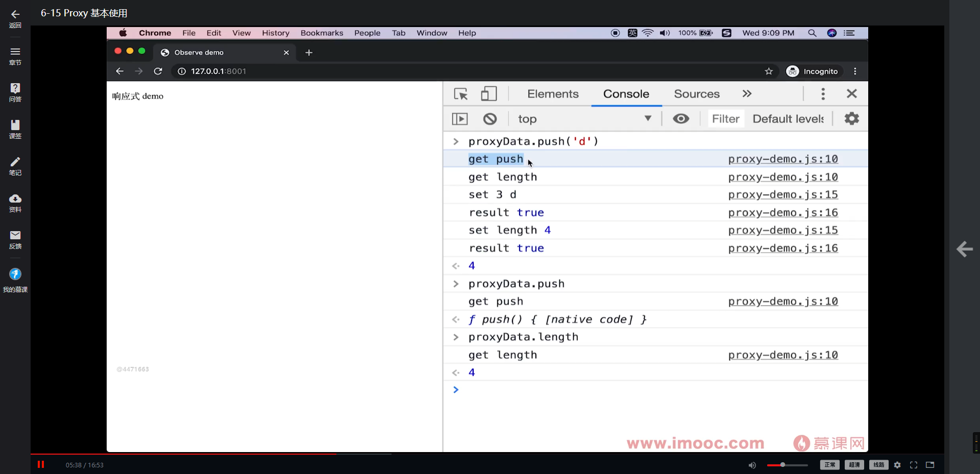
Task: Open the top JavaScript context dropdown
Action: (x=585, y=119)
